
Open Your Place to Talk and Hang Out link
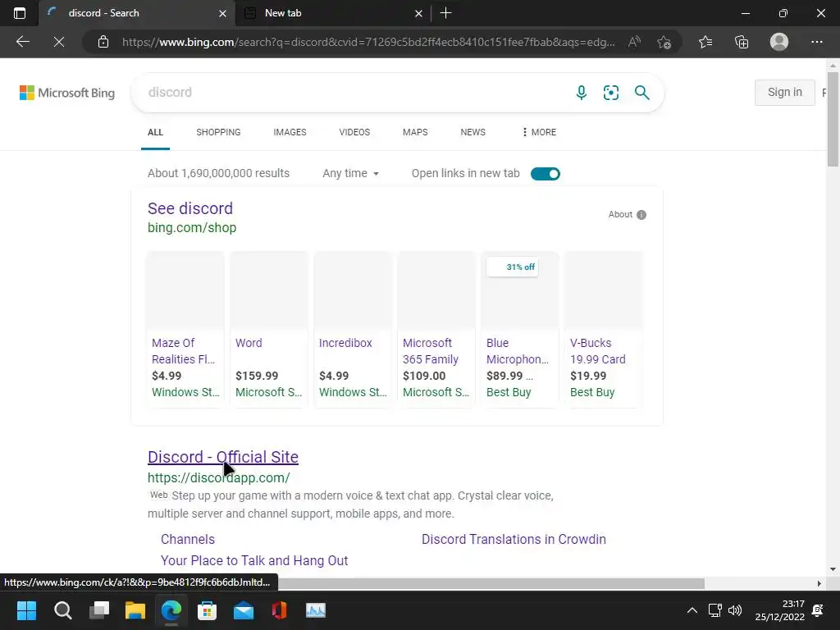coord(254,561)
